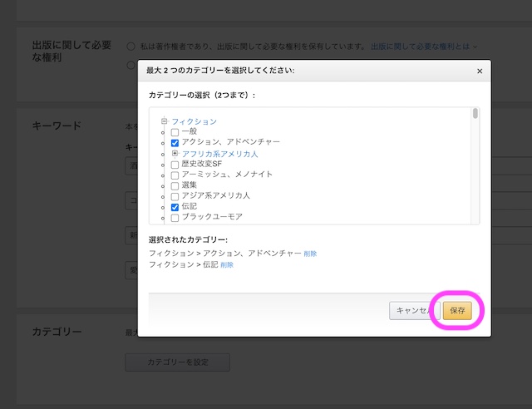Uncheck the アクション、アドベンチャー checkbox
The width and height of the screenshot is (532, 409).
point(175,143)
